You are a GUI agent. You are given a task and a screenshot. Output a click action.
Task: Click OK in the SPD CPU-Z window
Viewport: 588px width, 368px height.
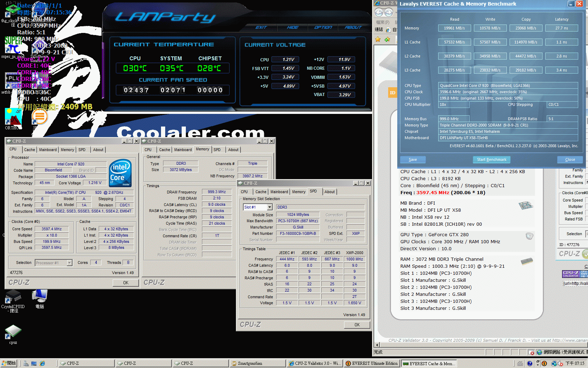click(x=357, y=325)
